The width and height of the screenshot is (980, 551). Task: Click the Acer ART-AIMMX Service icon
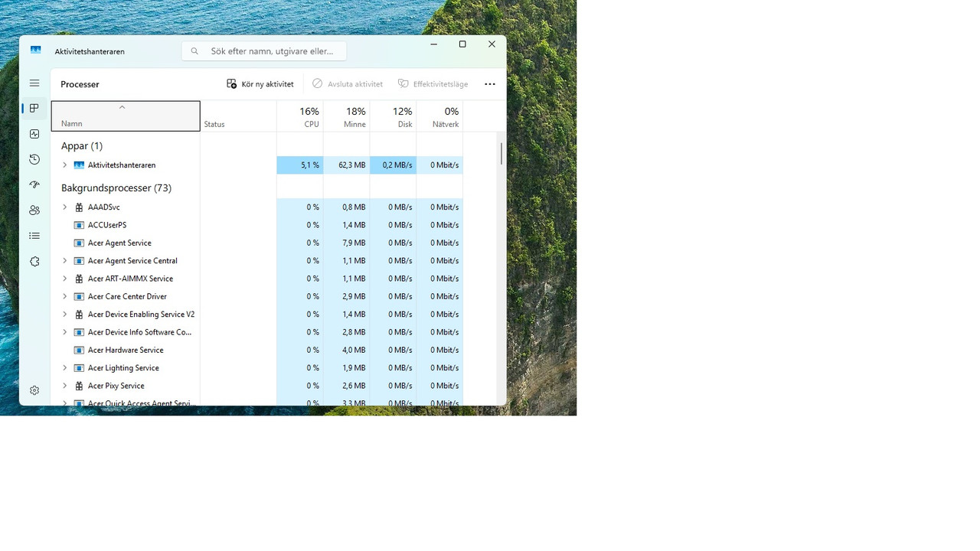(79, 279)
